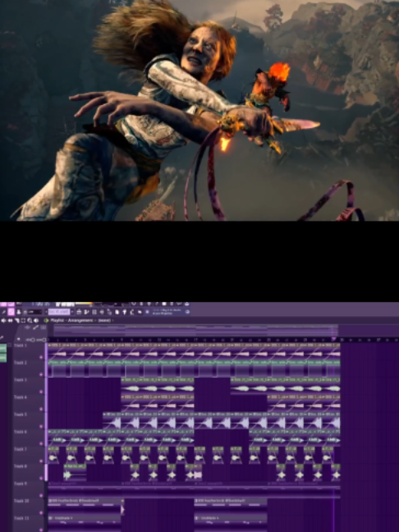Activate the slip tool double-arrow icon

tap(10, 320)
